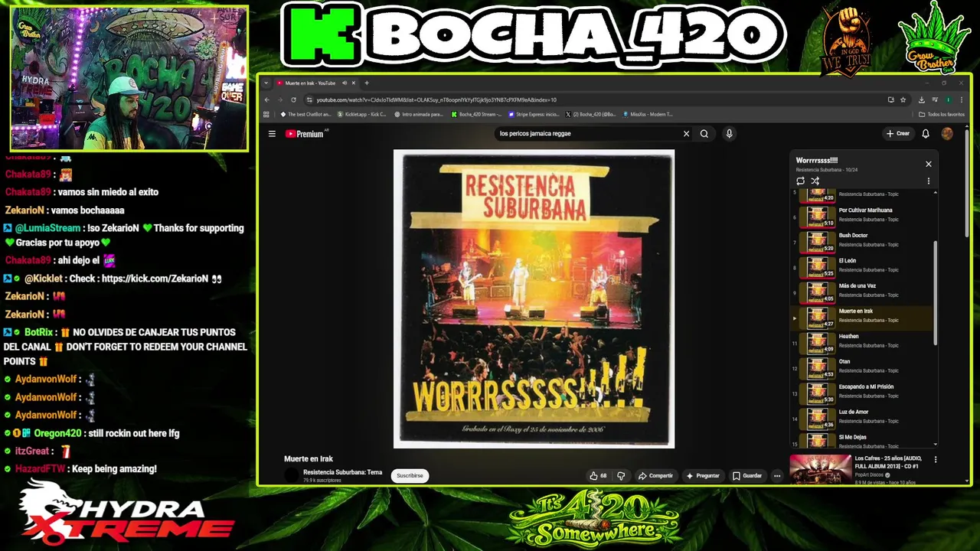Click the browser forward arrow
This screenshot has height=551, width=980.
[280, 99]
